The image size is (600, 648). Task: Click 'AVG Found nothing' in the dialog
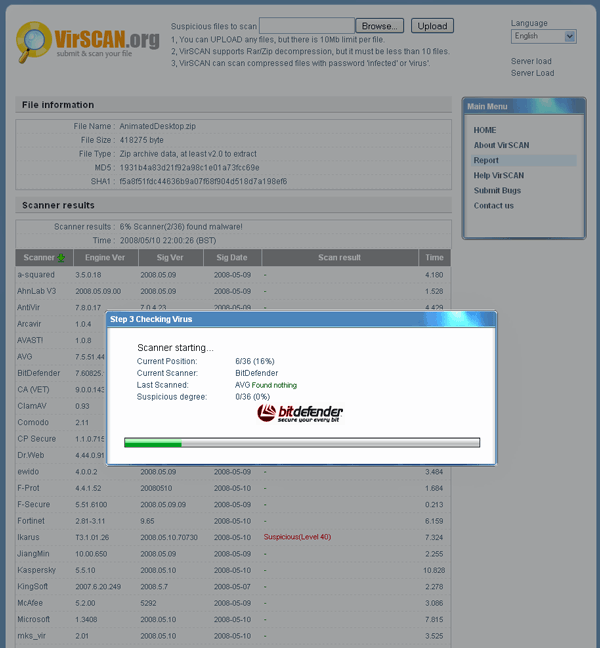pos(266,385)
